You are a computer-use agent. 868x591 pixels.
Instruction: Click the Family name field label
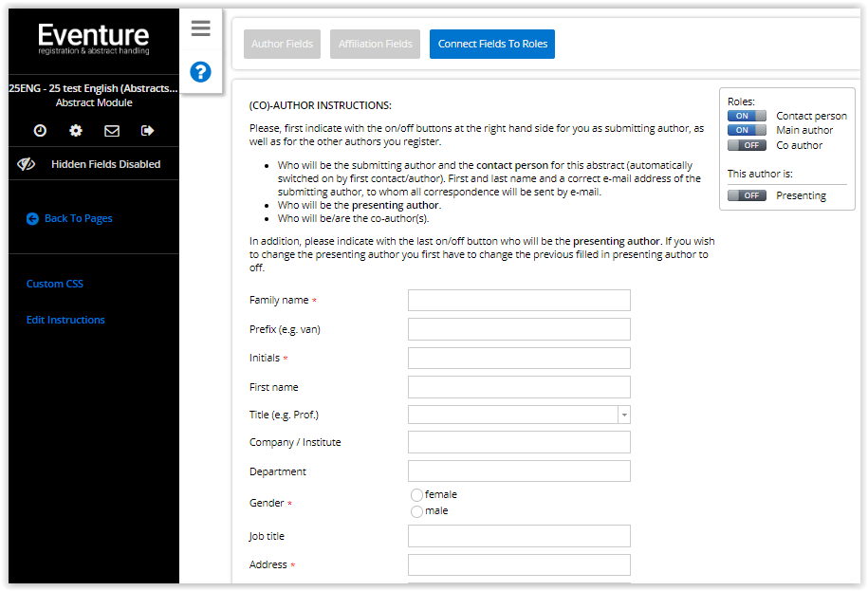[x=279, y=300]
